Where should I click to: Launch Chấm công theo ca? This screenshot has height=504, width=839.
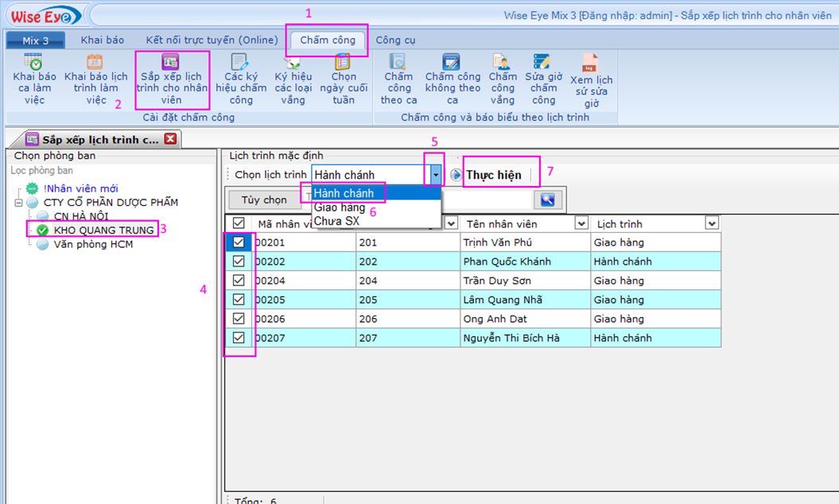pyautogui.click(x=398, y=79)
